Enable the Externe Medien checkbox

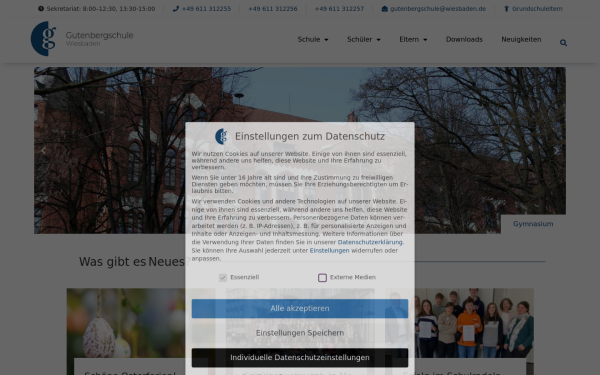click(x=322, y=278)
